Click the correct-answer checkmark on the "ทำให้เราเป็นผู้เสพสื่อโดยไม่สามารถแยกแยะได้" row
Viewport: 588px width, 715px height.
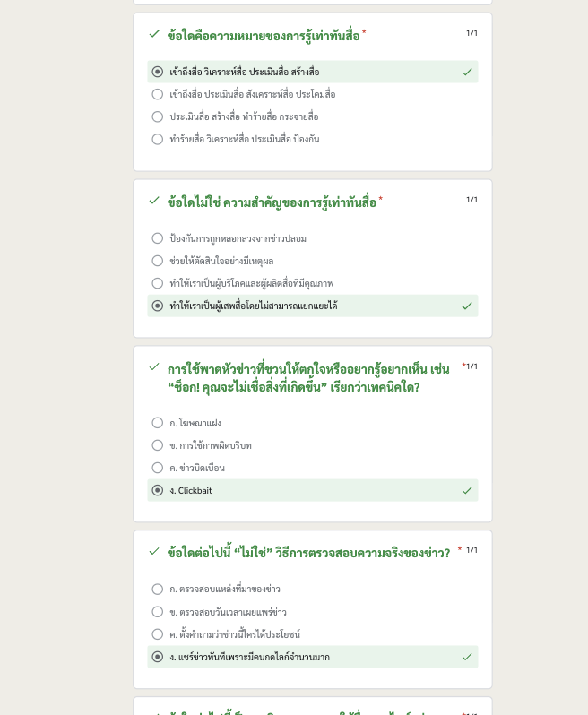point(466,306)
